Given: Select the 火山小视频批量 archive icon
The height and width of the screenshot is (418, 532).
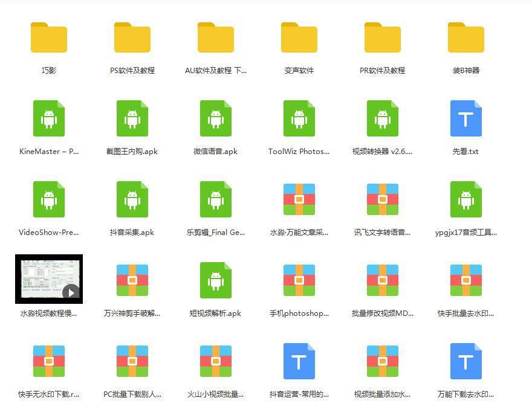Looking at the screenshot, I should 216,361.
